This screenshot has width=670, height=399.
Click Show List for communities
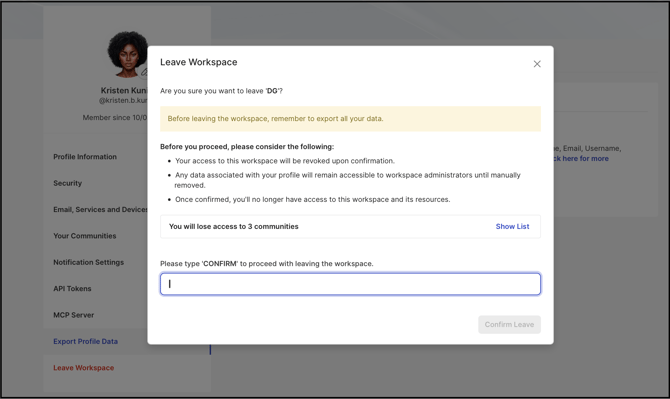(512, 226)
